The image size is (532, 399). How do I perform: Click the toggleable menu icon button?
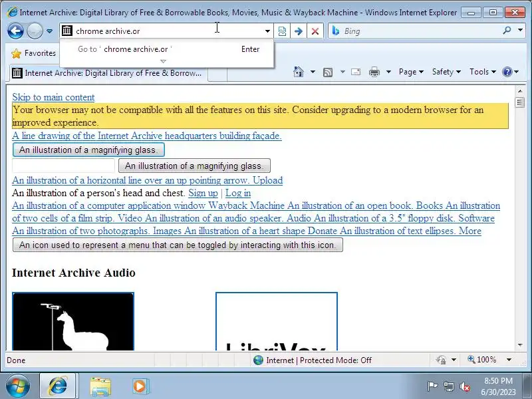tap(178, 245)
